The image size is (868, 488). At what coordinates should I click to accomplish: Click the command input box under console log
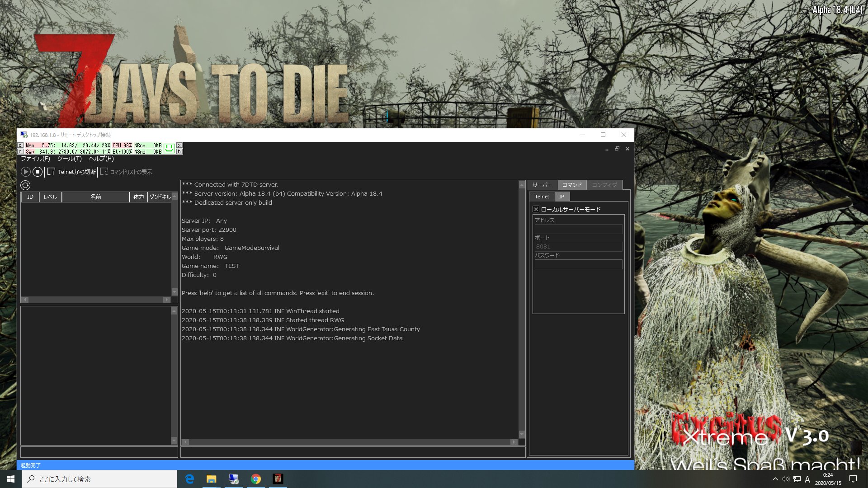click(353, 452)
